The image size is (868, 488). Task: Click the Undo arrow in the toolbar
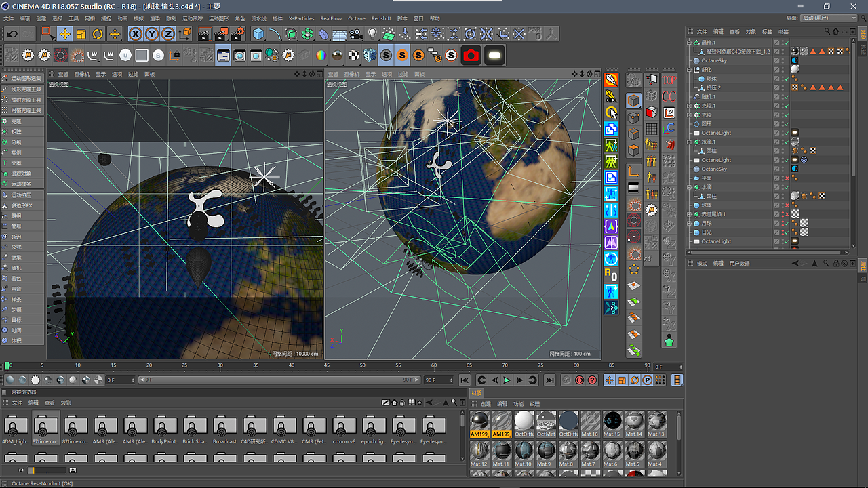click(x=12, y=34)
